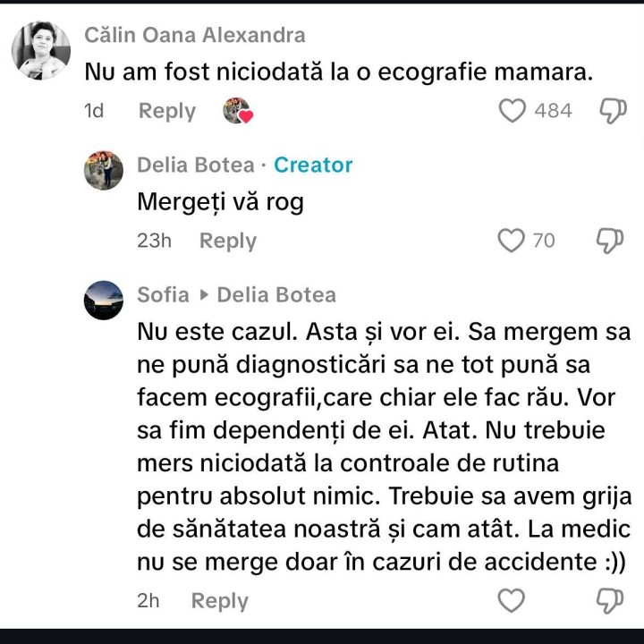
Task: Tap the creator-liked heart badge
Action: 238,111
